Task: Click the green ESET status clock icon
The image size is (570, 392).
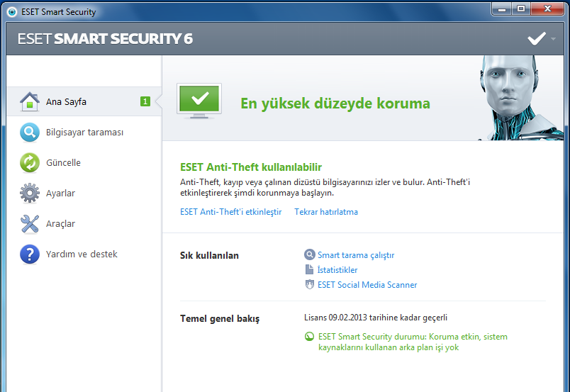Action: tap(309, 337)
